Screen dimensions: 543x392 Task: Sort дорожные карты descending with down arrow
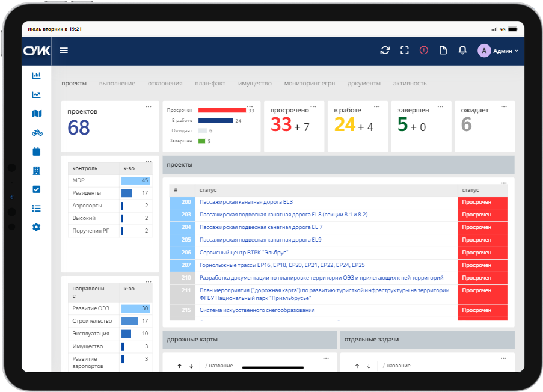click(x=191, y=366)
